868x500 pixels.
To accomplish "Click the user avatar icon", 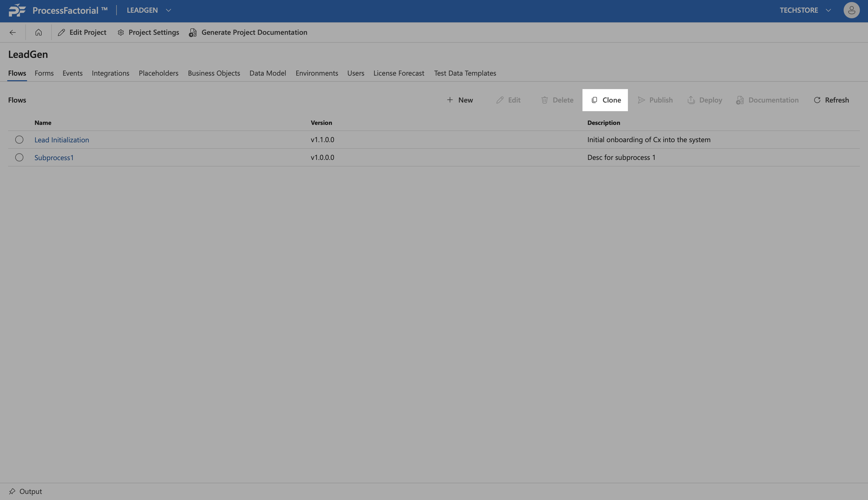I will pos(851,10).
